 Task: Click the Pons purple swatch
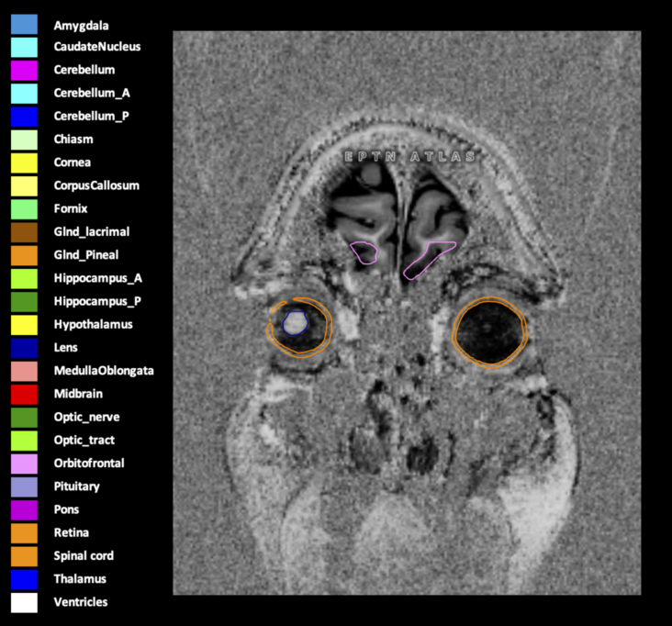(x=24, y=509)
